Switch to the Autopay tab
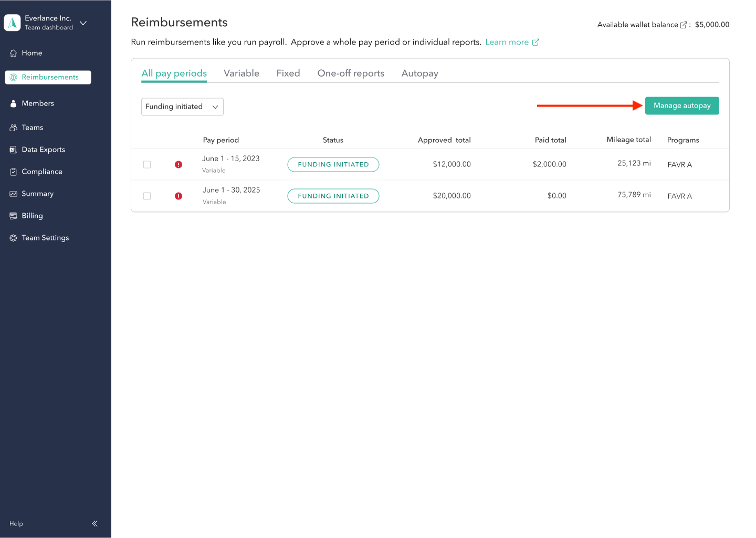 click(419, 73)
